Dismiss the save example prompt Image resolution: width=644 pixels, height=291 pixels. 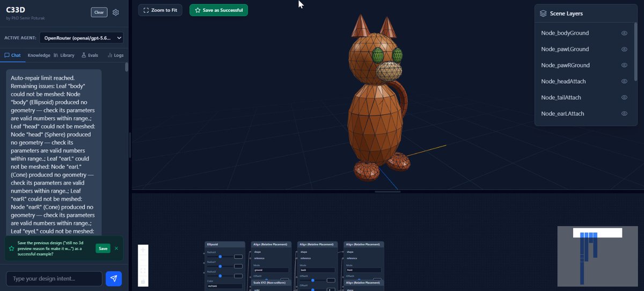(116, 249)
